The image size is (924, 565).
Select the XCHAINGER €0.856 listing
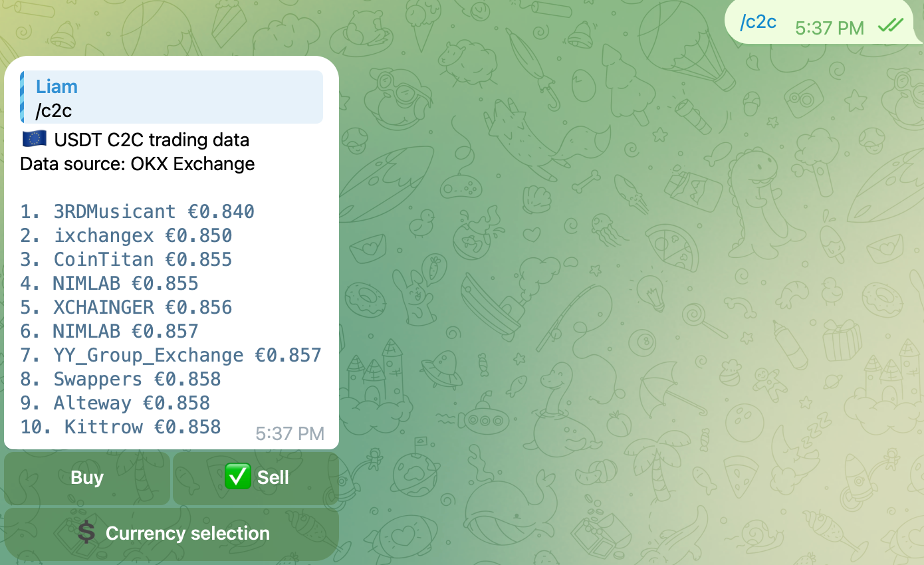click(x=126, y=308)
